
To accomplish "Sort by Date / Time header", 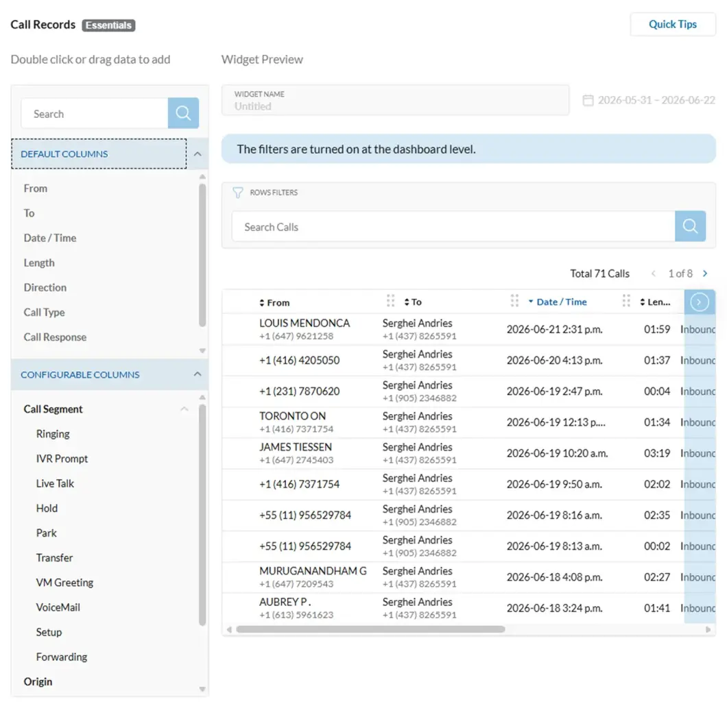I will point(557,302).
